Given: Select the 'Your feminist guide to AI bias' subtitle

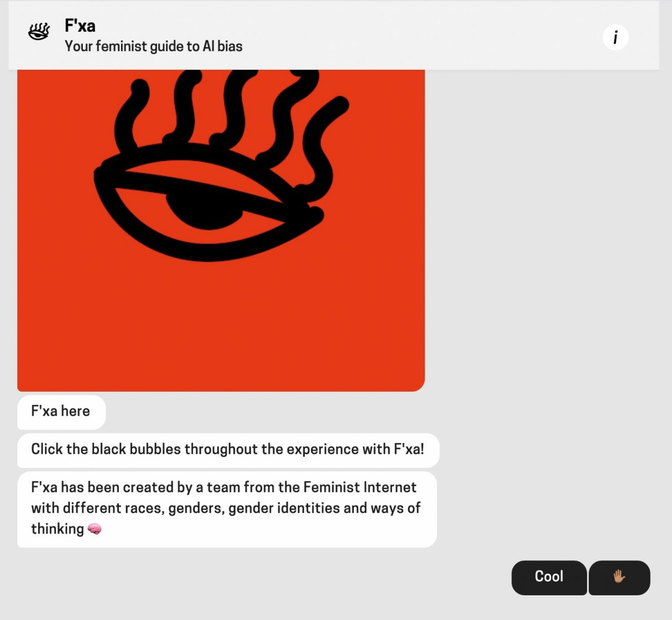Looking at the screenshot, I should click(x=153, y=46).
